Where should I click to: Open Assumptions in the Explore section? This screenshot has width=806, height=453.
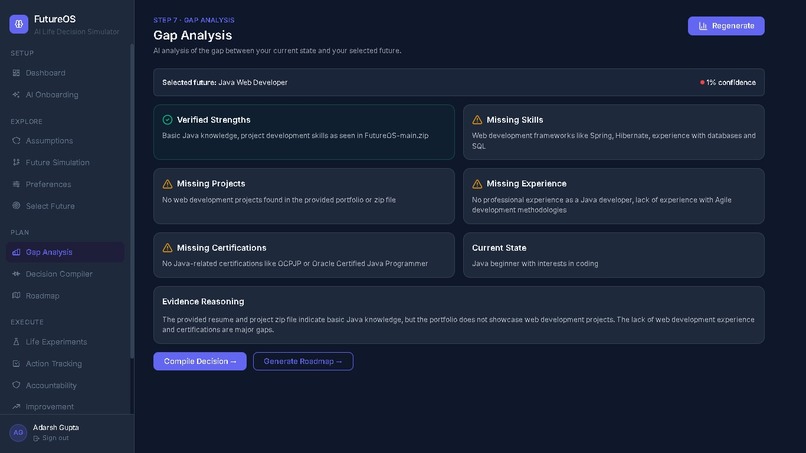pyautogui.click(x=65, y=140)
